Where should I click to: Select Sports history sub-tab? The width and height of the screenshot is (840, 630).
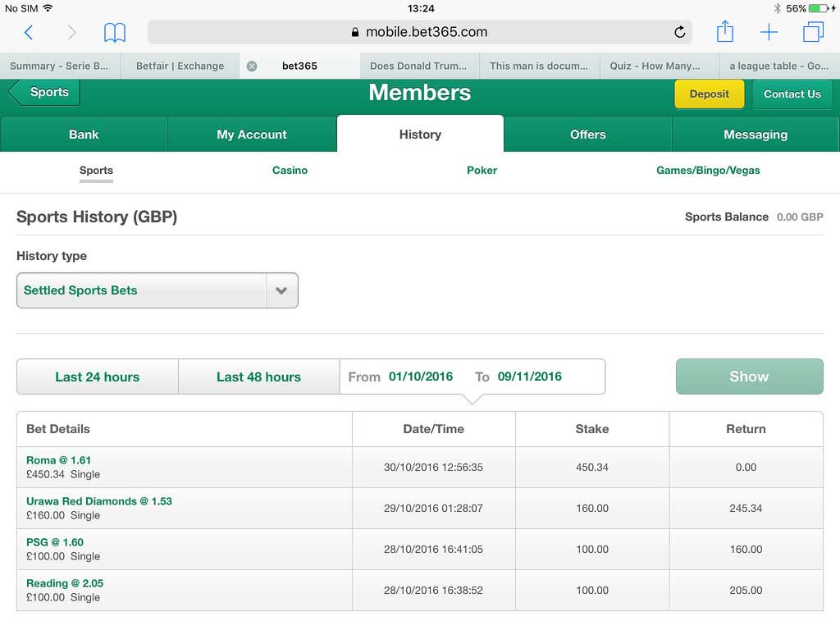(x=97, y=171)
